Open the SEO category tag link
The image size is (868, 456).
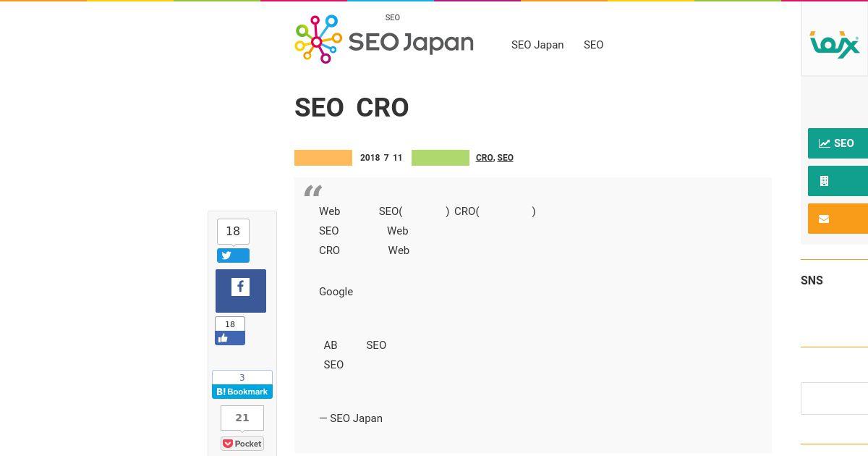point(506,158)
